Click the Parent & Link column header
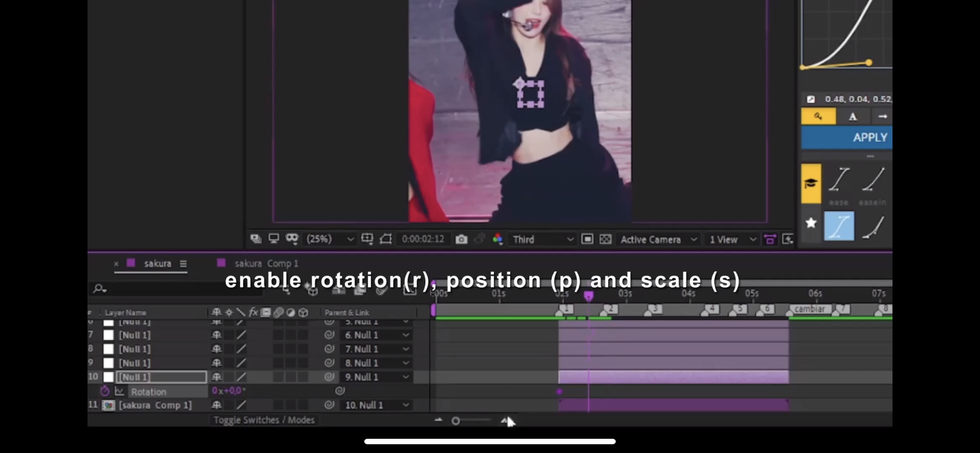Screen dimensions: 980x453 click(347, 312)
